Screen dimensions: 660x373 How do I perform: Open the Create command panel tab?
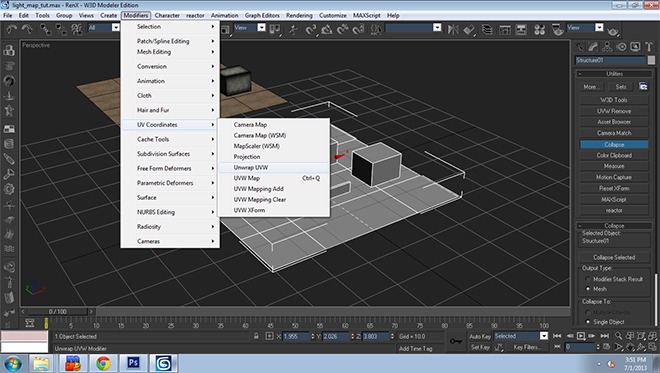pyautogui.click(x=580, y=47)
